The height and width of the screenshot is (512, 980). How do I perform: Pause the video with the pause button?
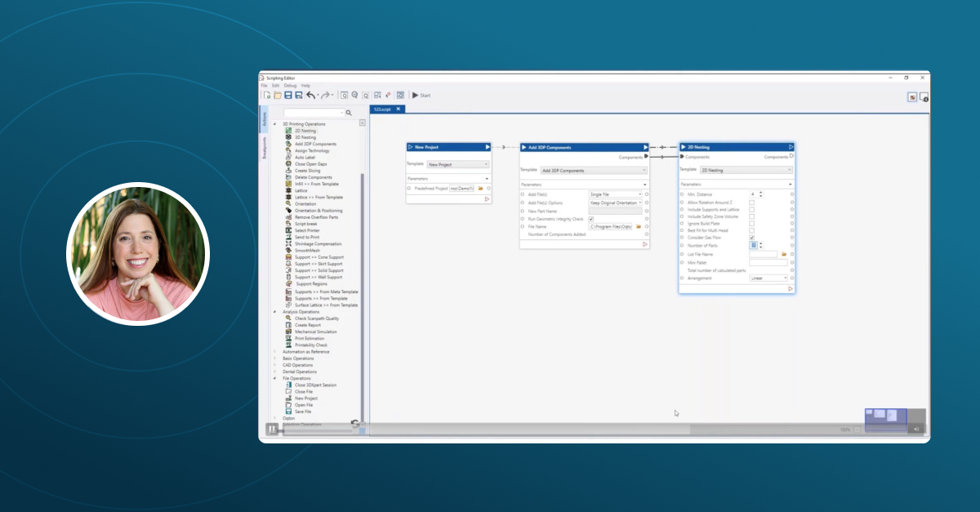[x=272, y=429]
